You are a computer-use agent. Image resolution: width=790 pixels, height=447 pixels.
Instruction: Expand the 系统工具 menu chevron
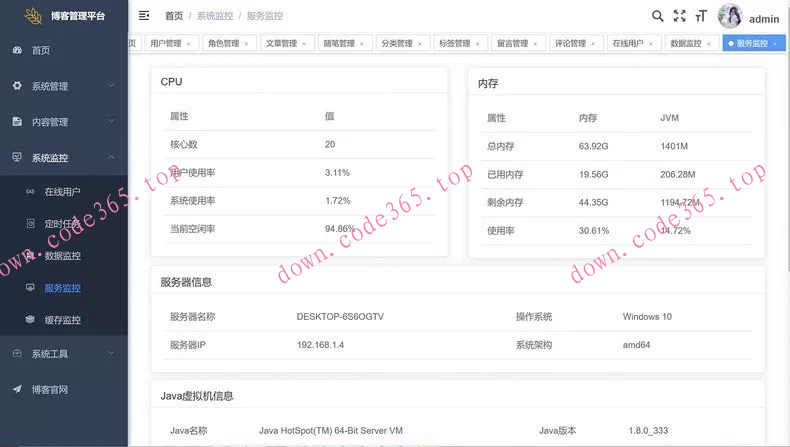click(x=111, y=353)
